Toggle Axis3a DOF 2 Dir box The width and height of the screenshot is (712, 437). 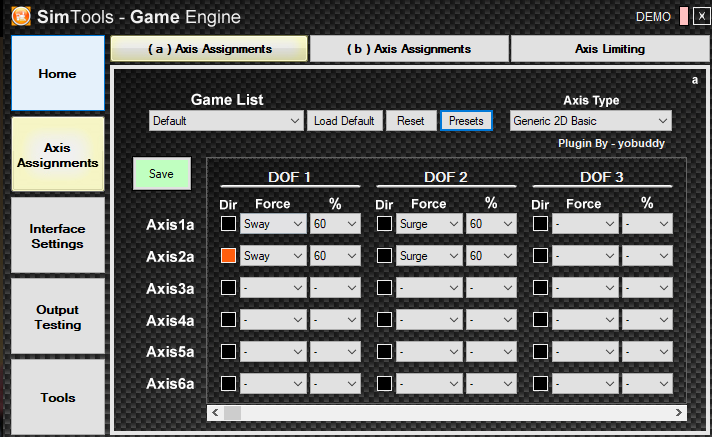click(x=385, y=288)
